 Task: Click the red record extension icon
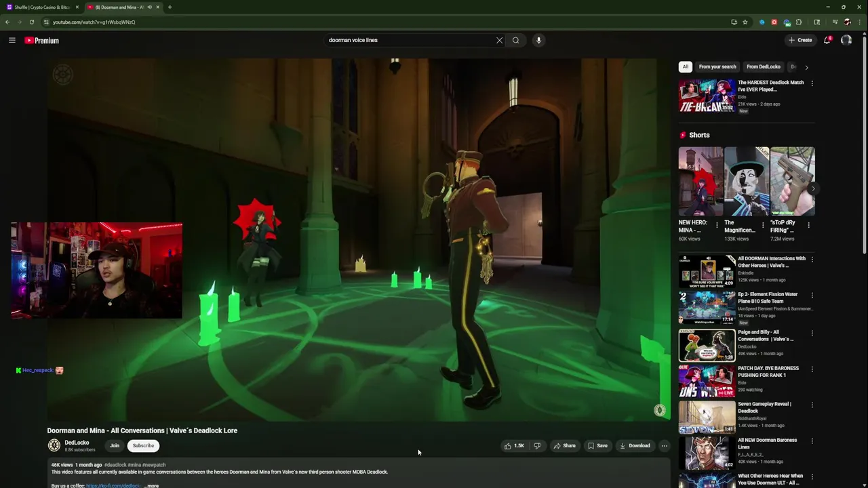pos(774,22)
